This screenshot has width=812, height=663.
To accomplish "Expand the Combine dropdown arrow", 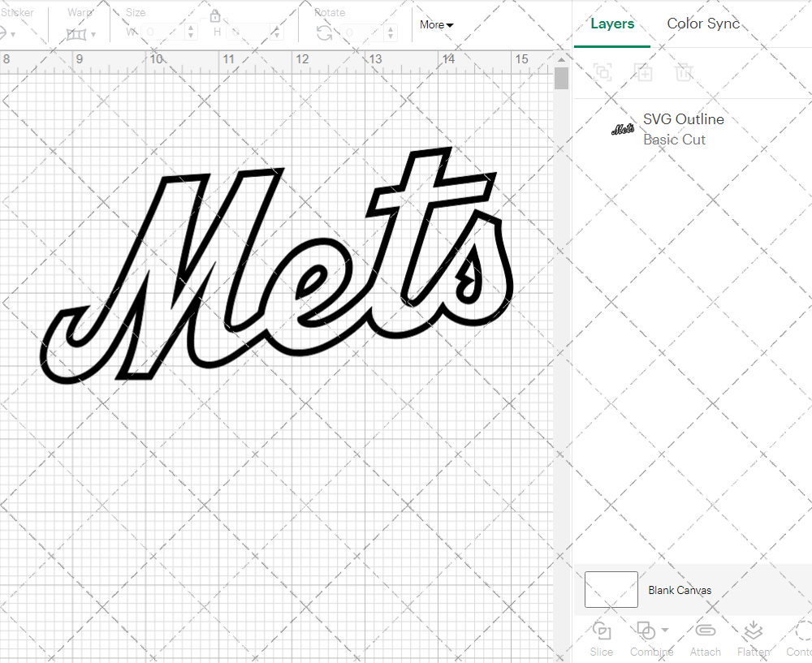I will coord(665,630).
